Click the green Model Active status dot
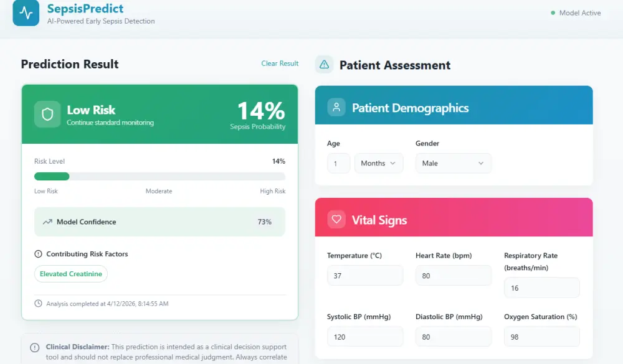623x364 pixels. click(553, 12)
